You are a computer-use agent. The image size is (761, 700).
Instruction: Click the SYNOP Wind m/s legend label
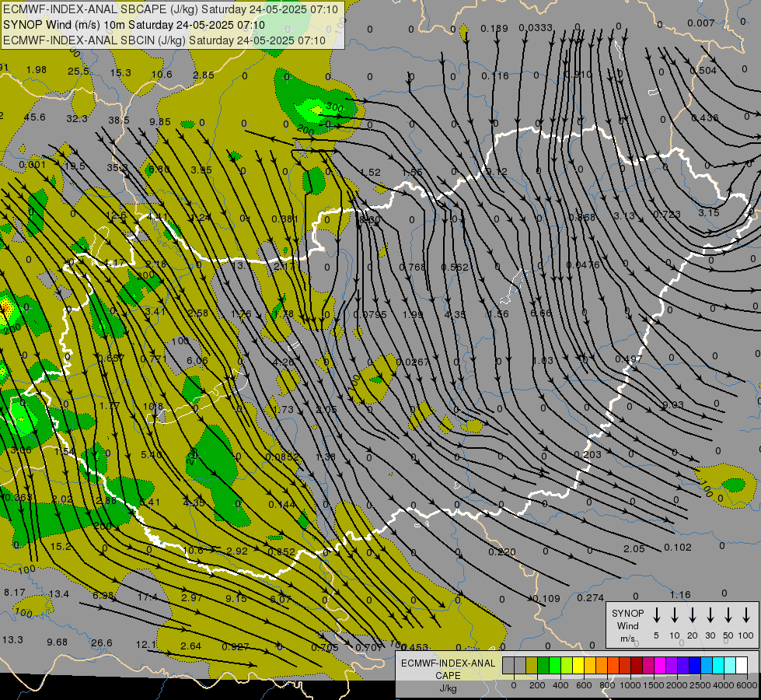[627, 625]
